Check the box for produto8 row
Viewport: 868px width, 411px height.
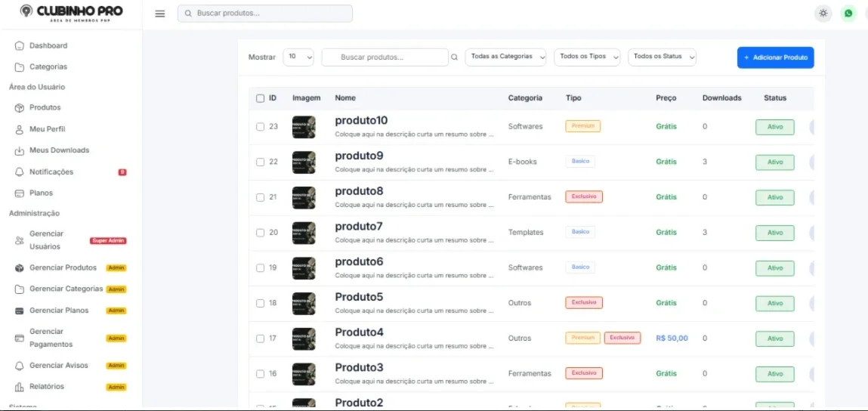(260, 198)
